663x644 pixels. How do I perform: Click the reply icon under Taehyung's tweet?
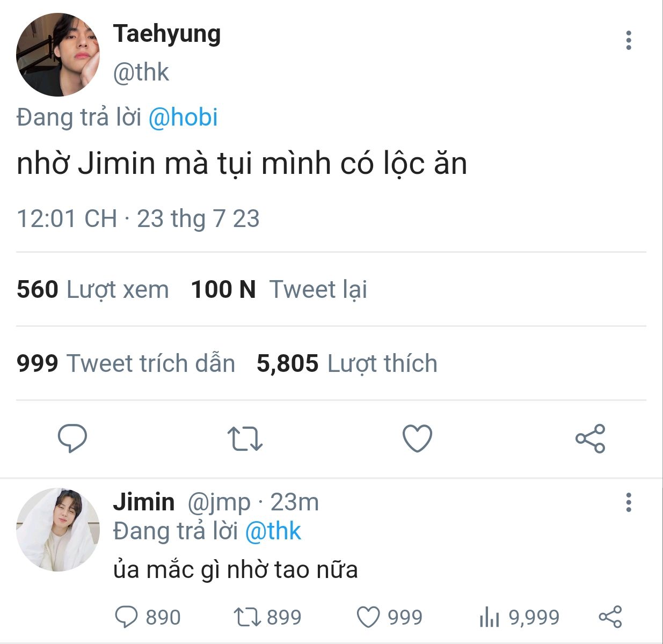(72, 438)
